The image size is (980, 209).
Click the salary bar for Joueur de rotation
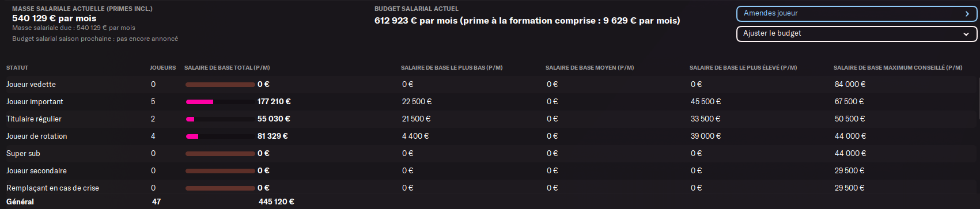[x=220, y=136]
